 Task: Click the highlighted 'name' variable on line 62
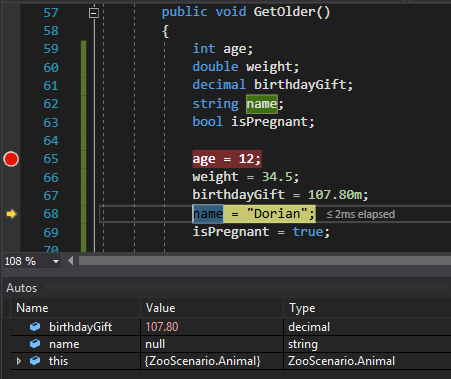point(262,104)
